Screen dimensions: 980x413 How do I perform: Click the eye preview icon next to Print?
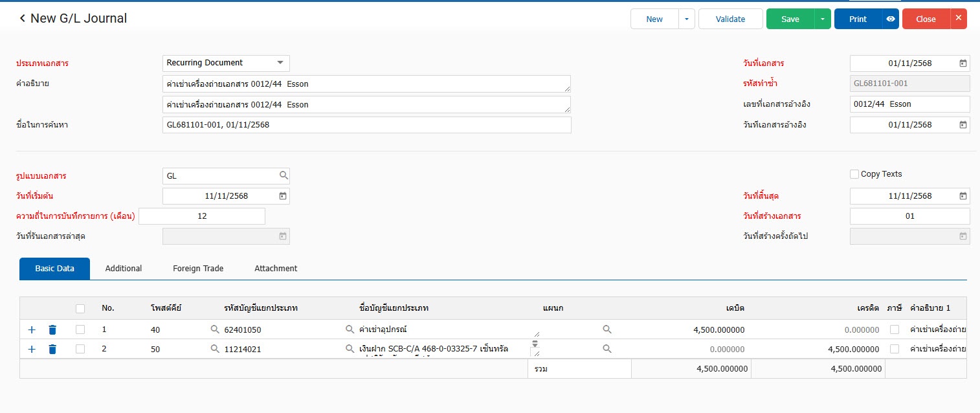coord(891,19)
